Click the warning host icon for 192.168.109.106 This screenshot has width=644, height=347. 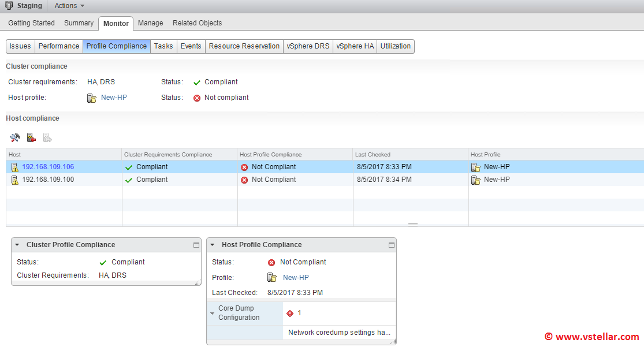point(15,167)
